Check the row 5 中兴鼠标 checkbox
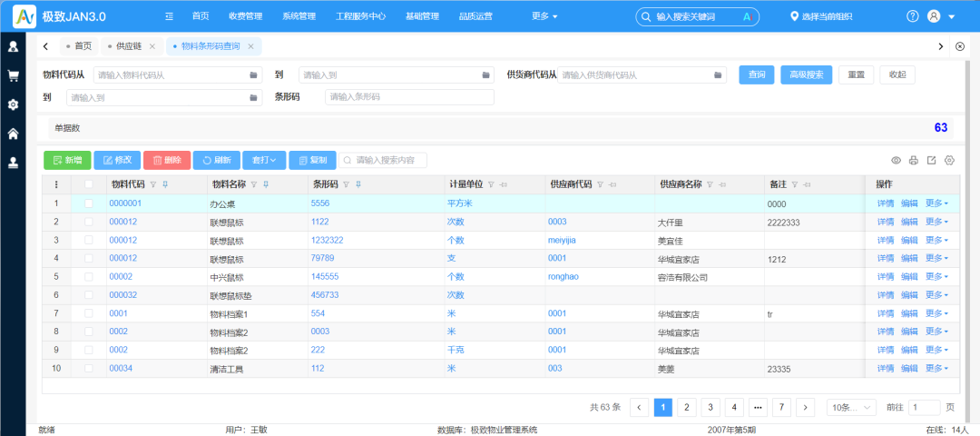The image size is (980, 436). pos(89,276)
